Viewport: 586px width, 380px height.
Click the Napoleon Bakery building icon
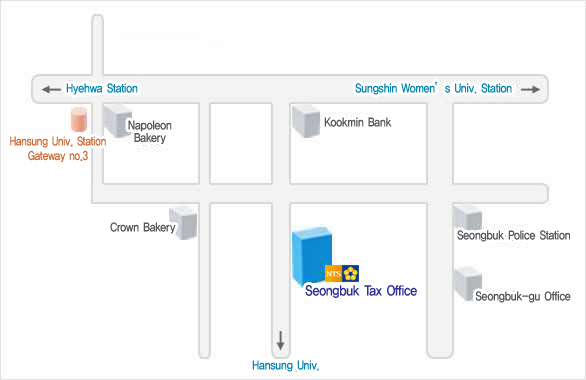coord(117,121)
